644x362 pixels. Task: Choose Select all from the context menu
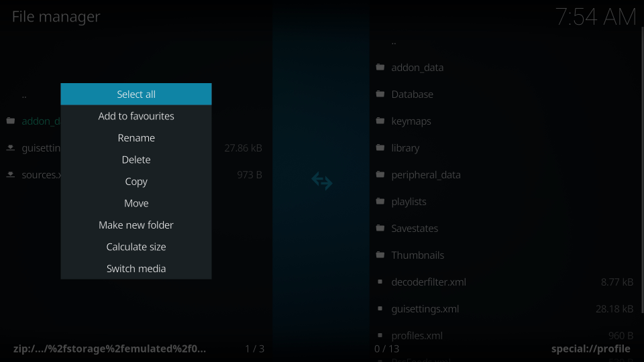tap(136, 95)
